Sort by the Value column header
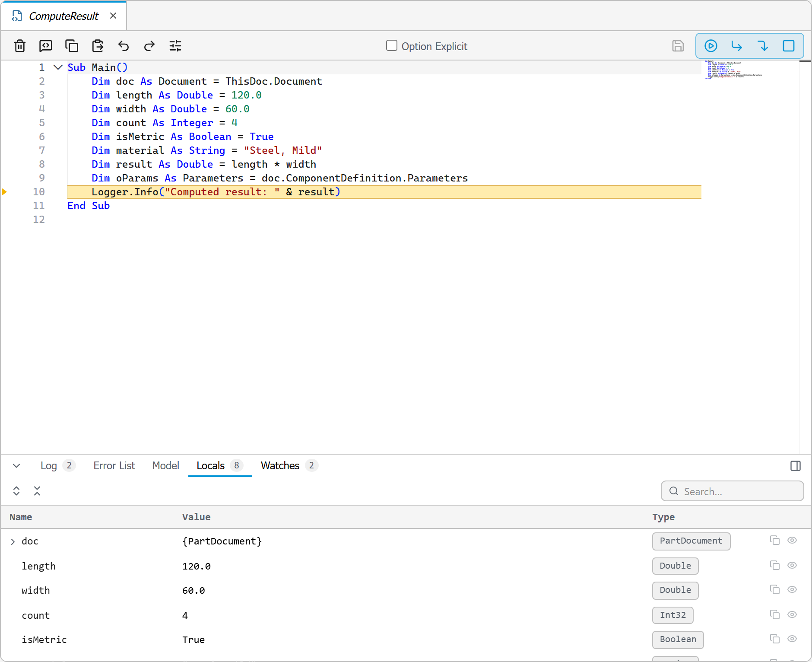 coord(197,517)
